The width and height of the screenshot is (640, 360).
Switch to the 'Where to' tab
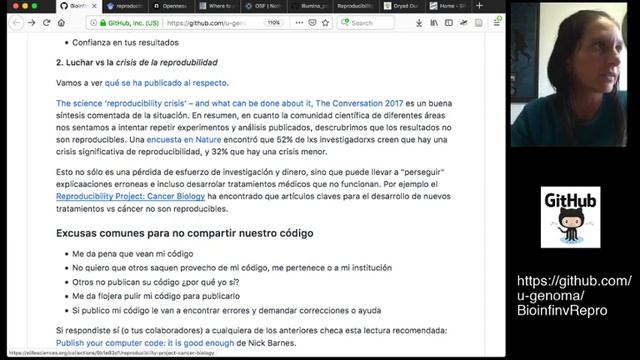[x=217, y=6]
